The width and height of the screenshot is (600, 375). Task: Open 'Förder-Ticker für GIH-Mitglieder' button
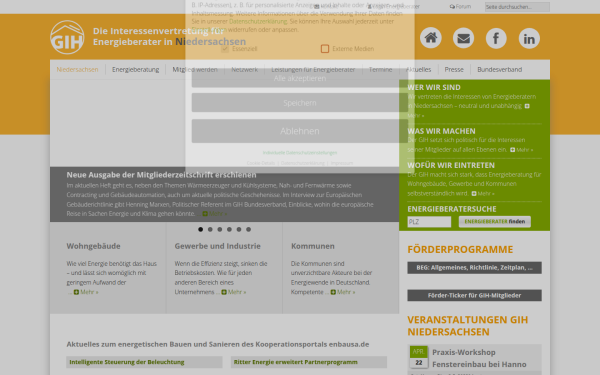(x=474, y=295)
